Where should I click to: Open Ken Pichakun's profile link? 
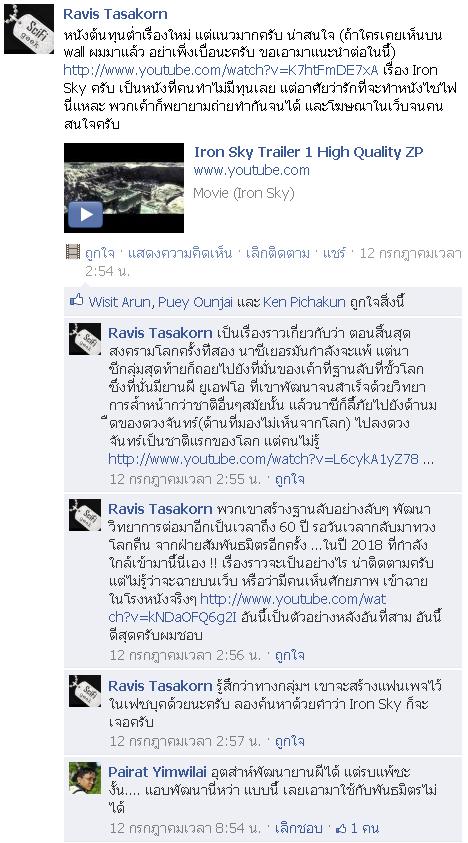point(304,302)
